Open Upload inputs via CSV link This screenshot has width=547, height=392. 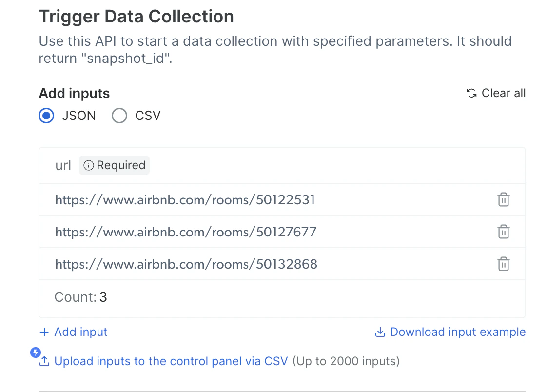click(x=171, y=361)
